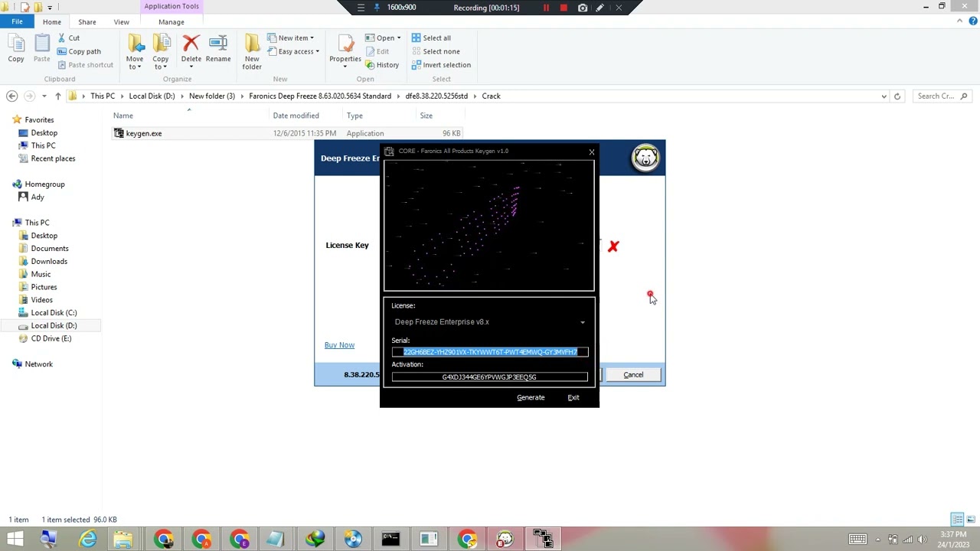Click the recorder pin icon

[x=376, y=8]
